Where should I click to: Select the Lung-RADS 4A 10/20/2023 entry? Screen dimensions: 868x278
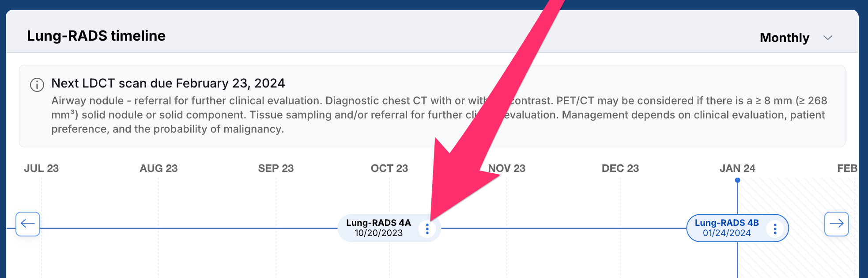(x=379, y=228)
